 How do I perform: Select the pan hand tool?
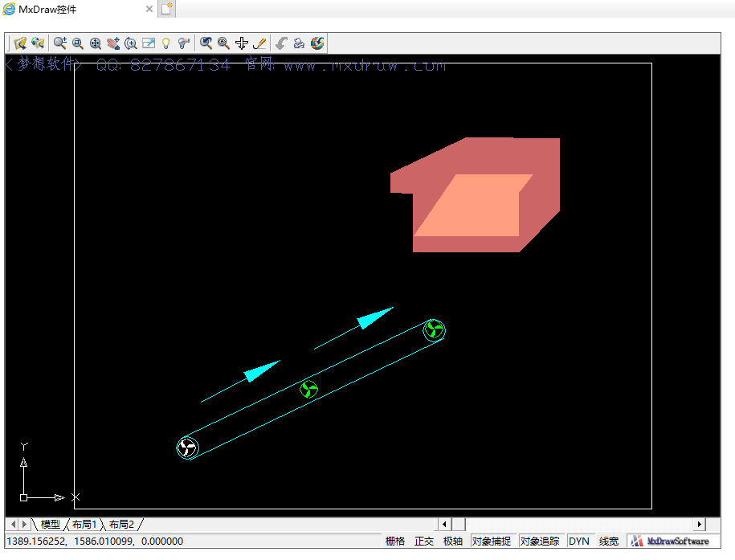[x=112, y=43]
